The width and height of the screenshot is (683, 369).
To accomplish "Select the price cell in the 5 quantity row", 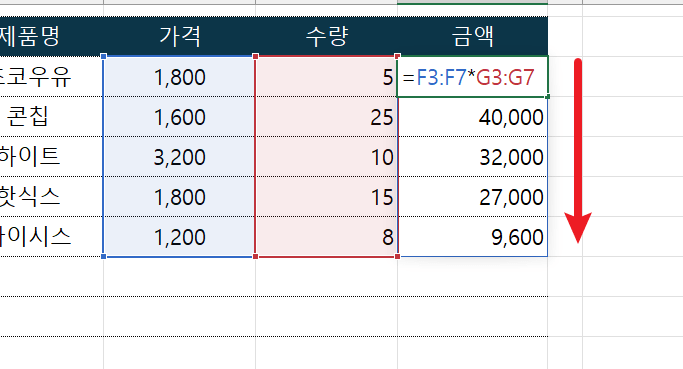I will tap(179, 77).
